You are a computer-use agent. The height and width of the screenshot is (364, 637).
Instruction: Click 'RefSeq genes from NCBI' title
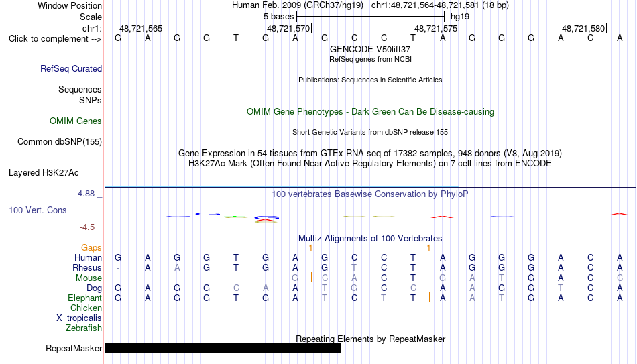tap(371, 59)
